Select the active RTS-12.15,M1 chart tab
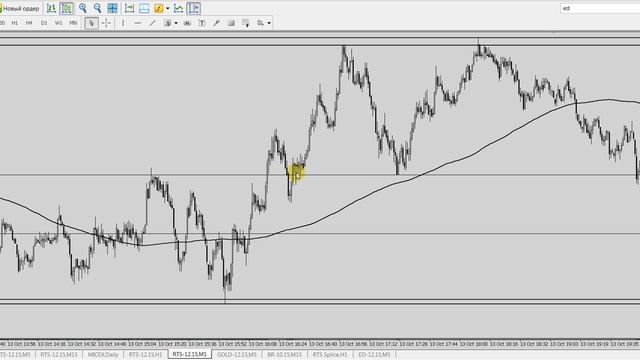The height and width of the screenshot is (360, 640). pos(189,355)
